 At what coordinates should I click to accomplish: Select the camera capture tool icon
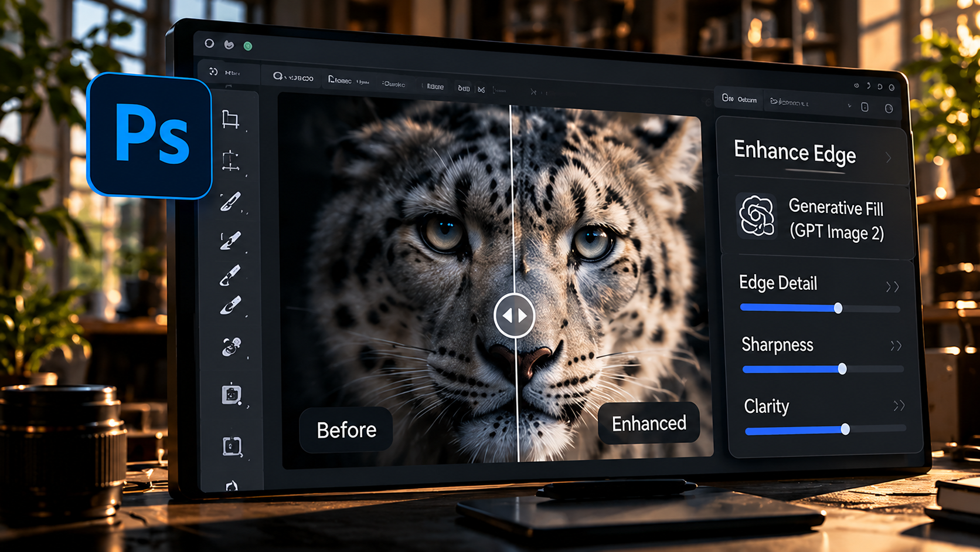point(232,394)
